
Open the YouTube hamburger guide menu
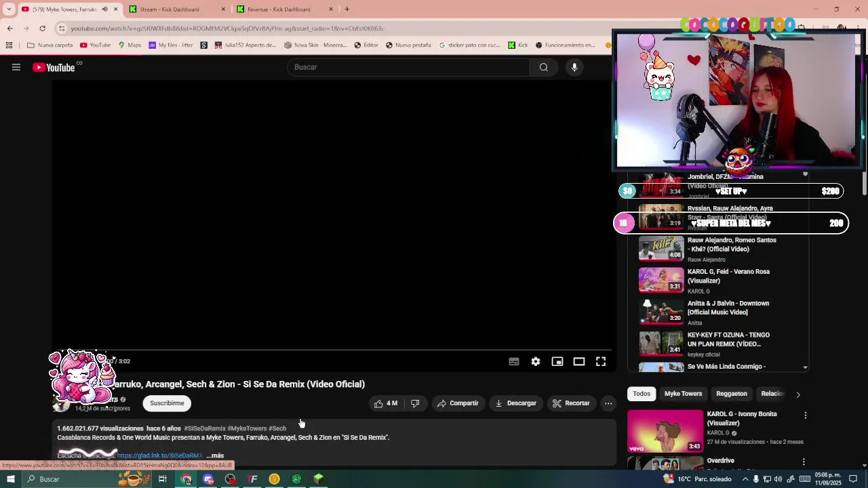[16, 67]
